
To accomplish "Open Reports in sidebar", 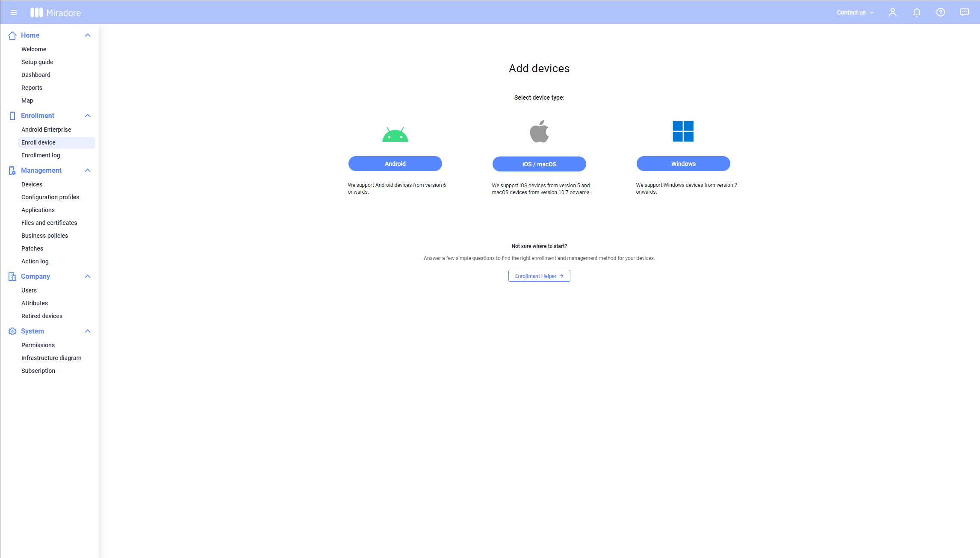I will [x=32, y=88].
